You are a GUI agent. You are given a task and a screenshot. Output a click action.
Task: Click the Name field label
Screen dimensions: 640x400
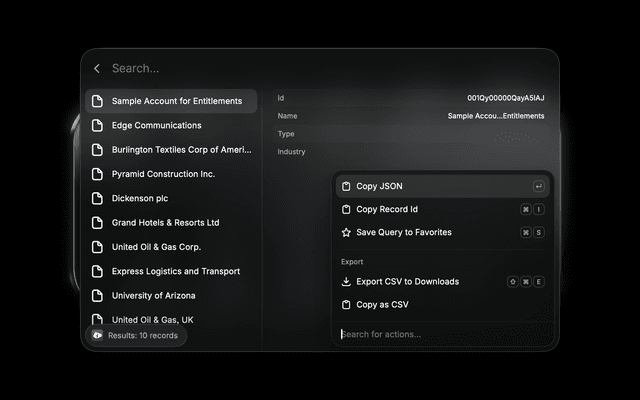click(287, 116)
